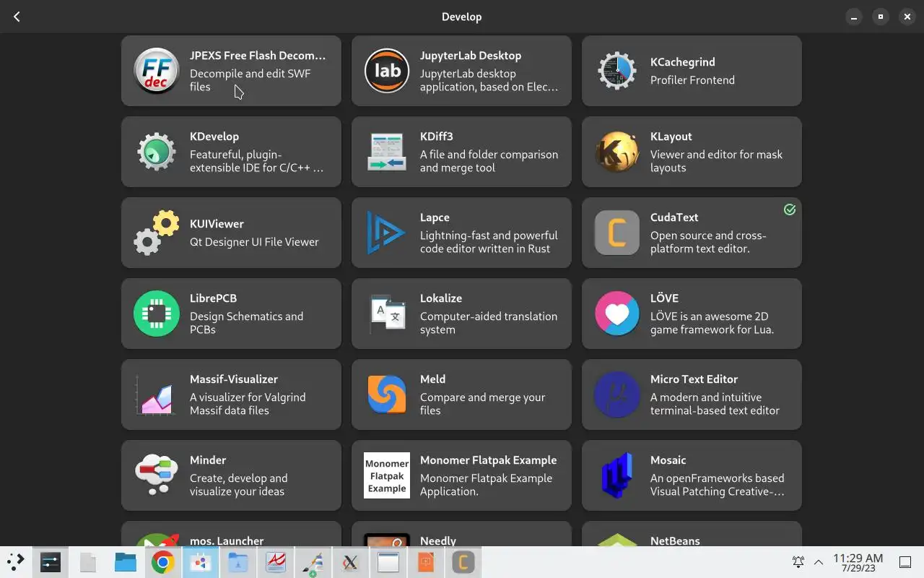This screenshot has height=578, width=924.
Task: Click the KCachegrind profiler gear icon
Action: (617, 71)
